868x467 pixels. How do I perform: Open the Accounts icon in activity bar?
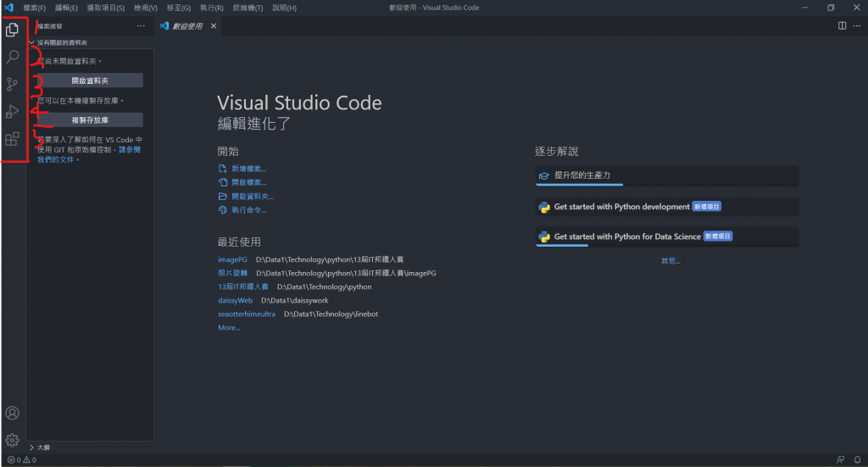coord(12,414)
